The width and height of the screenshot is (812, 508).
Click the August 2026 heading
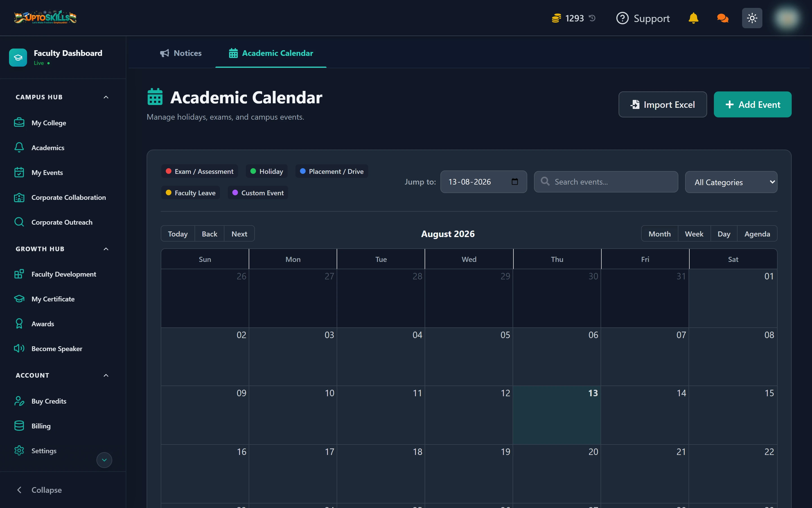point(448,234)
